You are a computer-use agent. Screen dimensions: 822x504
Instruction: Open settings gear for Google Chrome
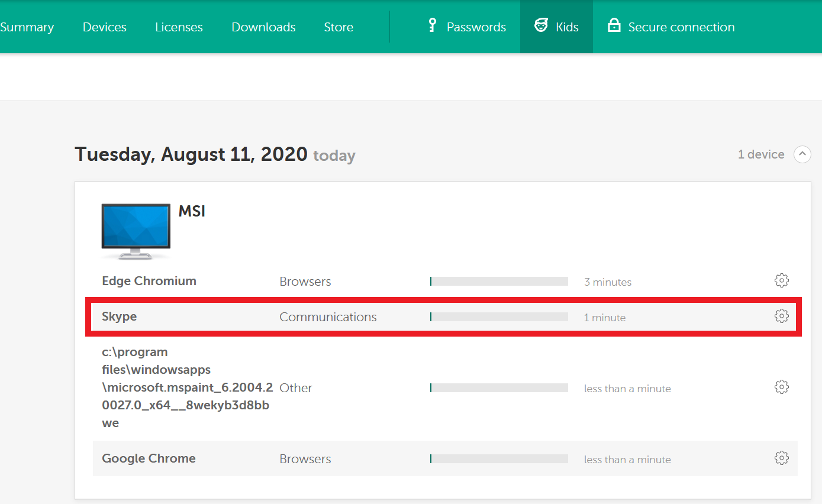[x=782, y=458]
